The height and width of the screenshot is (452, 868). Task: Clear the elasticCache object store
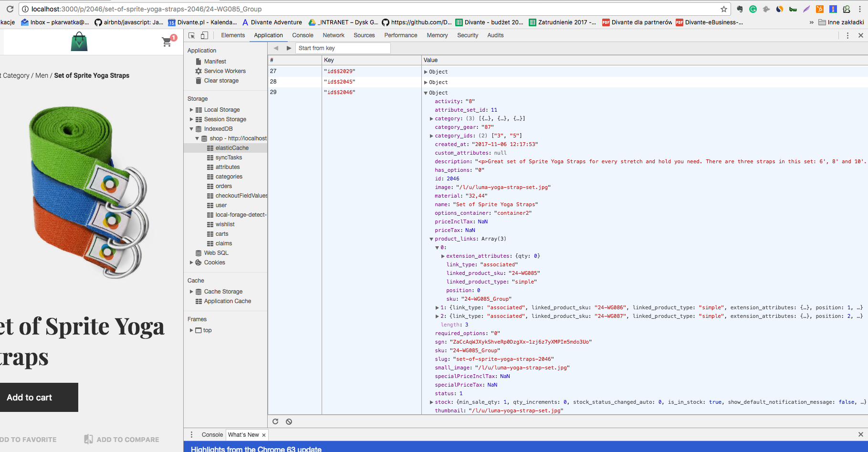[289, 421]
